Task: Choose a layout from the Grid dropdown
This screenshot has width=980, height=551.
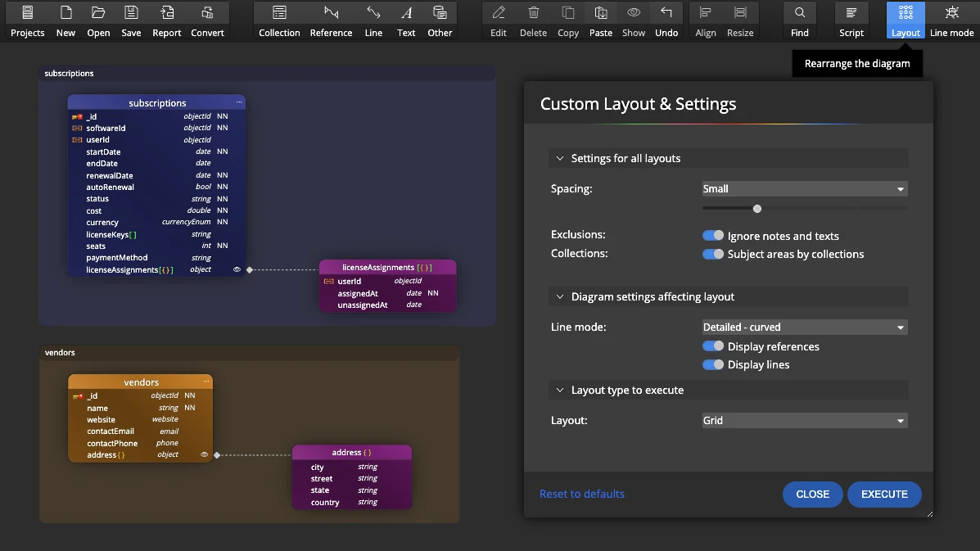Action: [x=804, y=421]
